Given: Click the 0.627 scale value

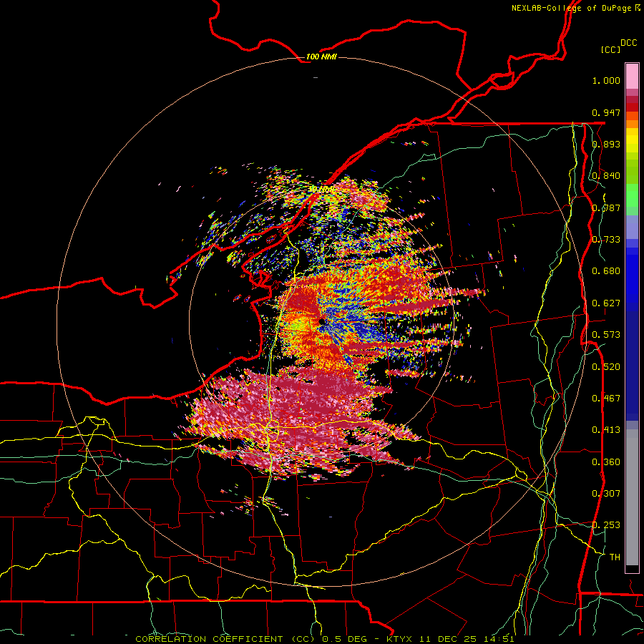Looking at the screenshot, I should point(606,303).
